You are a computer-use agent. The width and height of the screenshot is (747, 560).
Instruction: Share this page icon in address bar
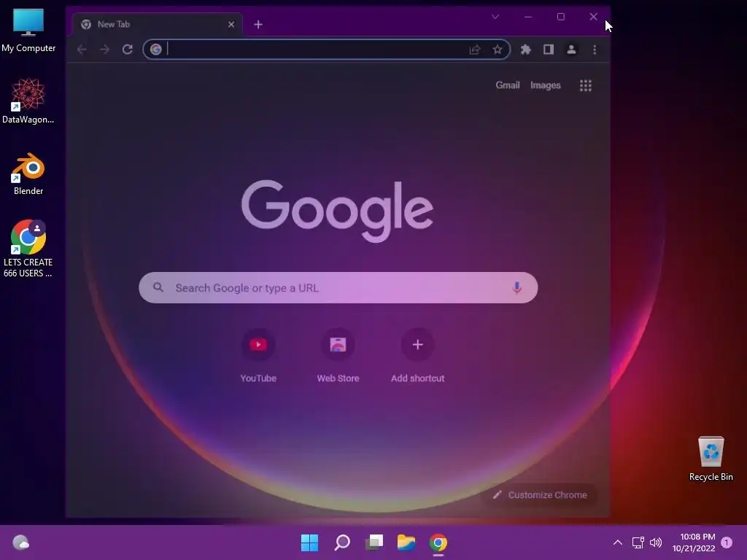click(x=474, y=50)
